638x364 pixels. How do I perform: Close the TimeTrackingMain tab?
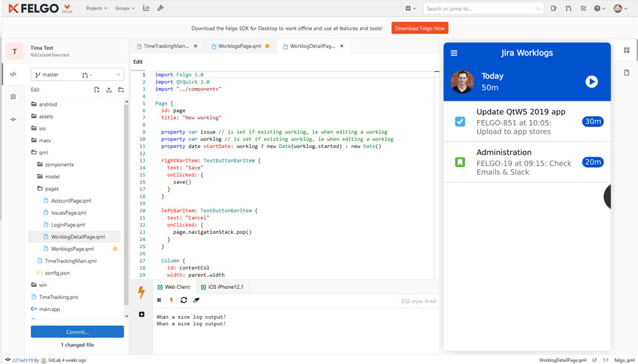(196, 46)
